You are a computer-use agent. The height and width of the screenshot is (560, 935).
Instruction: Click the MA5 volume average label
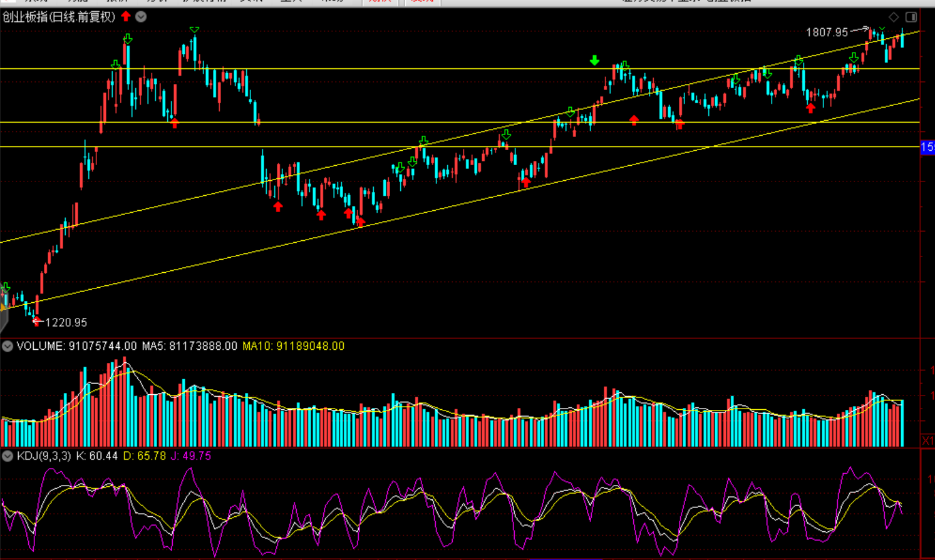click(x=189, y=346)
